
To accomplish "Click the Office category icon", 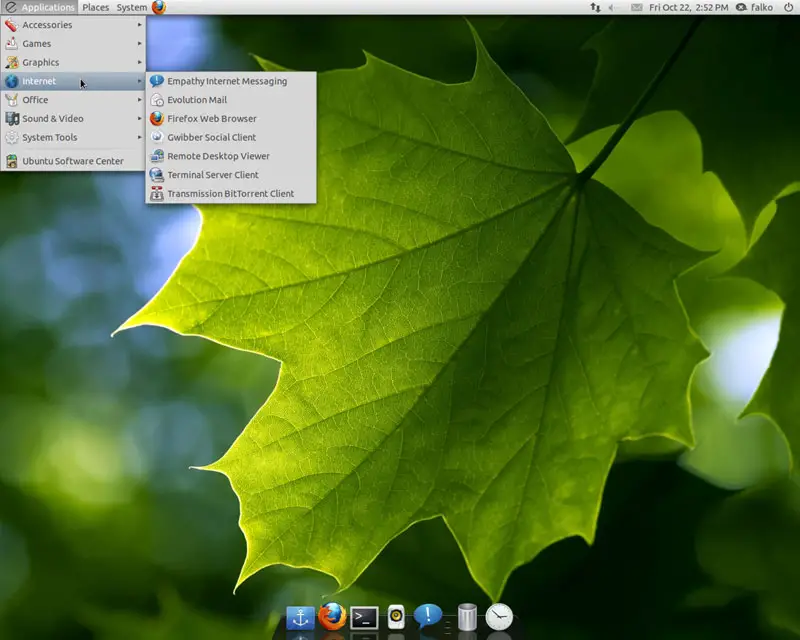I will pos(12,100).
